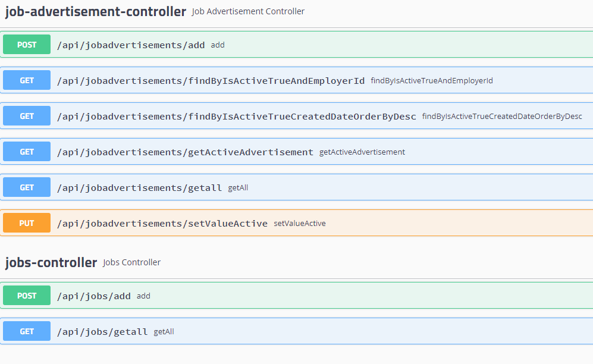Click the findByIsActiveTrueCreatedDateOrderByDesc summary label
593x364 pixels.
pos(502,116)
